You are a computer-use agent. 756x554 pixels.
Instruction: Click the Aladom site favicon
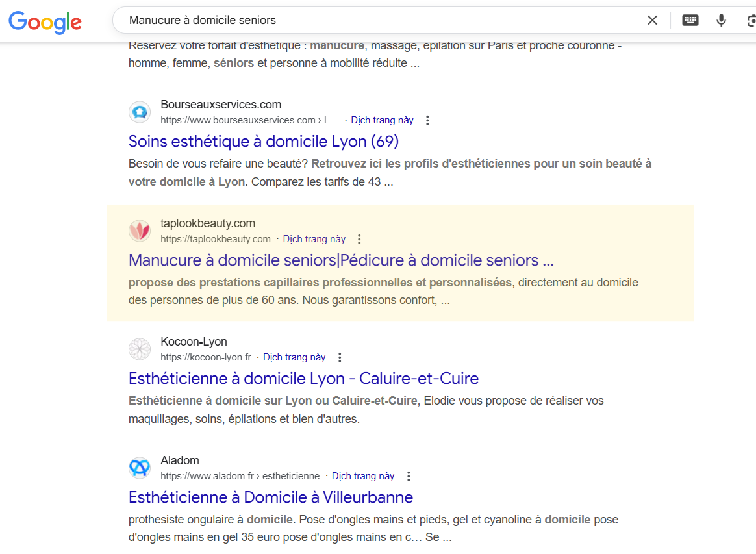click(140, 468)
